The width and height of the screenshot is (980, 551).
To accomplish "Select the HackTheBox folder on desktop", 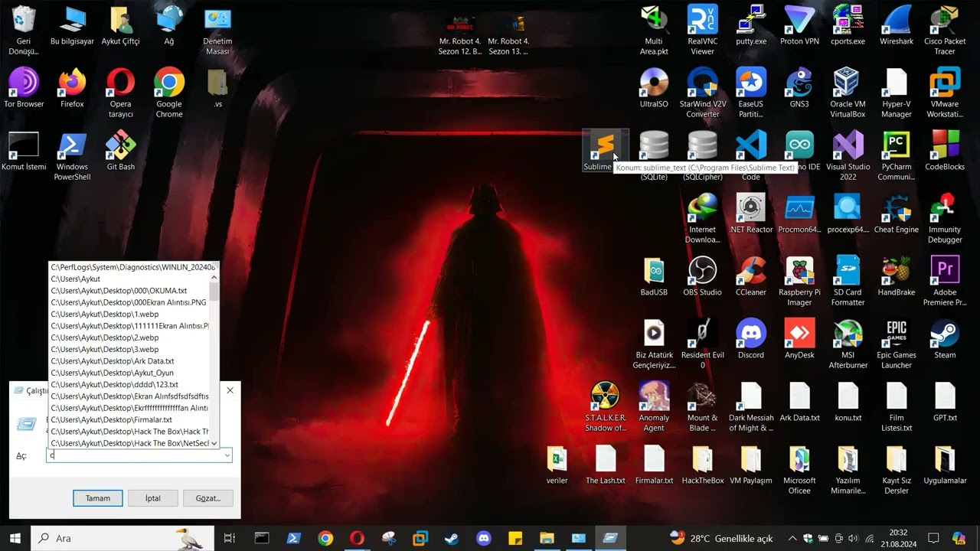I will pyautogui.click(x=703, y=465).
